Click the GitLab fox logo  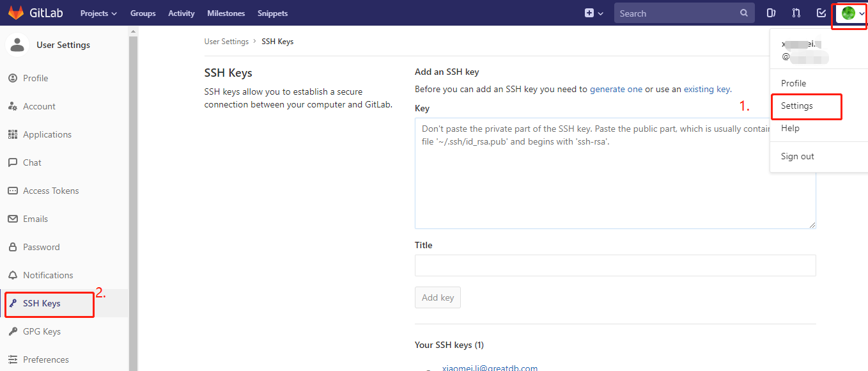pyautogui.click(x=16, y=12)
